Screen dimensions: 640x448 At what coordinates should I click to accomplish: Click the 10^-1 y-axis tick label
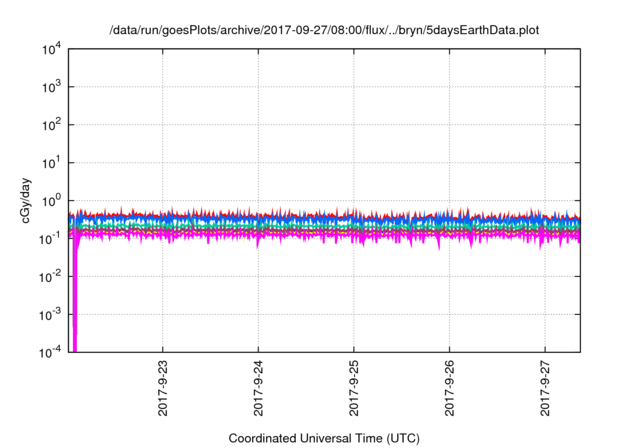[50, 239]
